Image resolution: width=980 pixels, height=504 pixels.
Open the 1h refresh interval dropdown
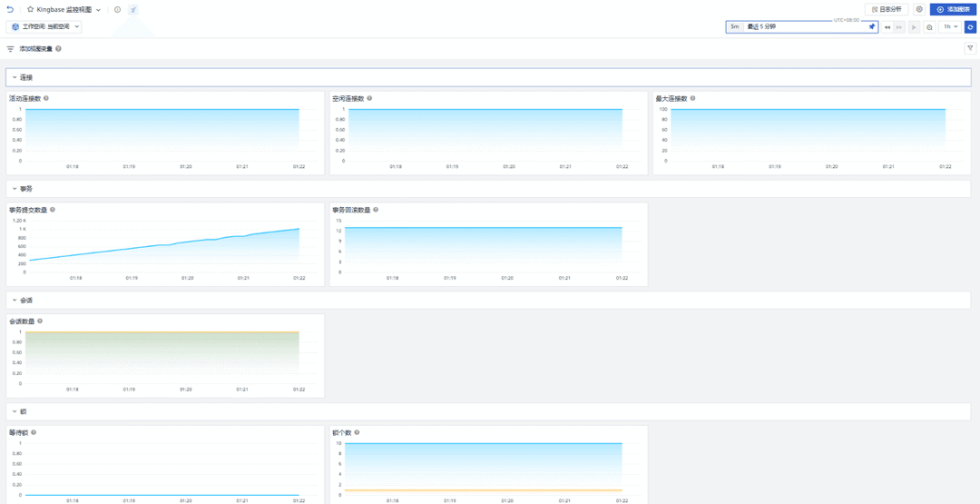(x=949, y=27)
